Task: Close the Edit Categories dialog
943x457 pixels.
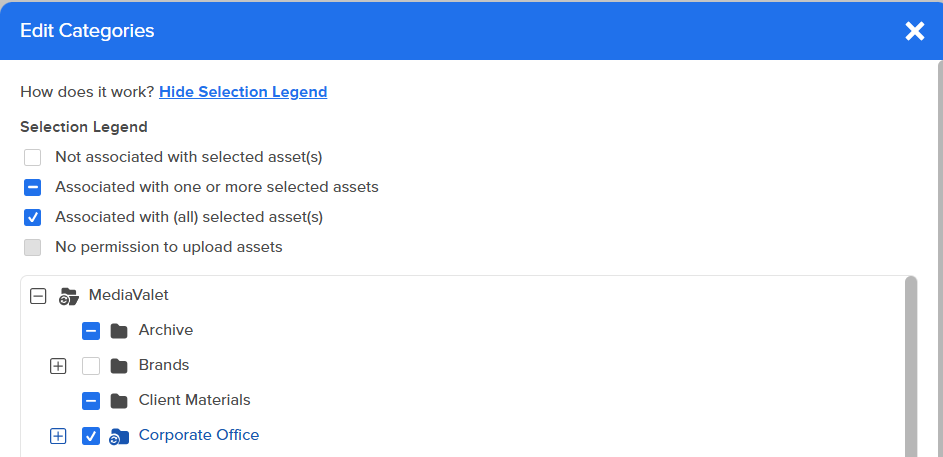Action: (915, 31)
